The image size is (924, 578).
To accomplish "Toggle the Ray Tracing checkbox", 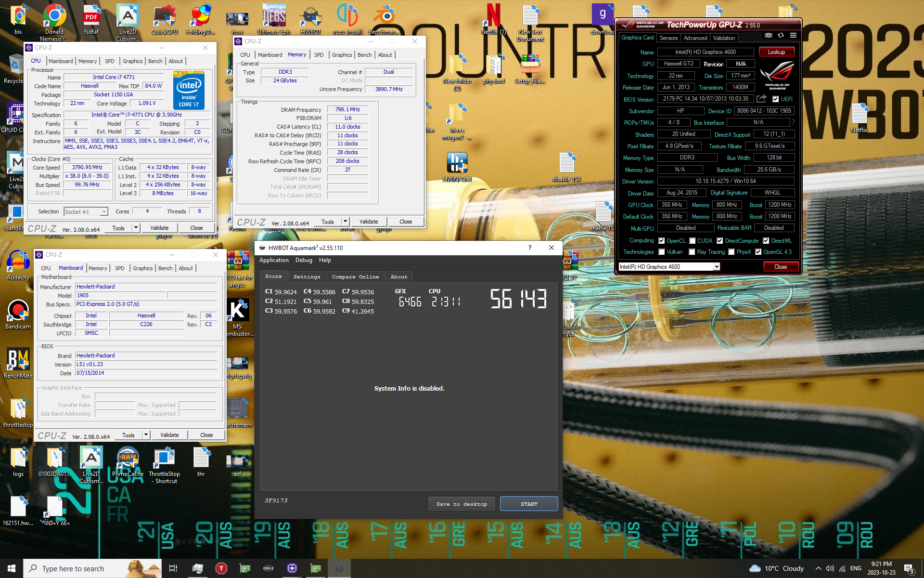I will 692,252.
